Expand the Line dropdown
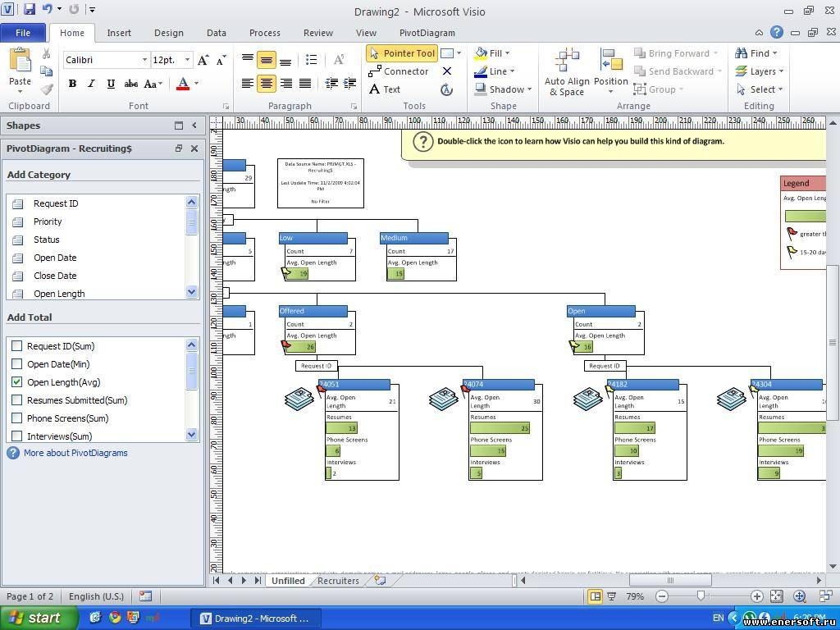The width and height of the screenshot is (840, 630). 512,71
